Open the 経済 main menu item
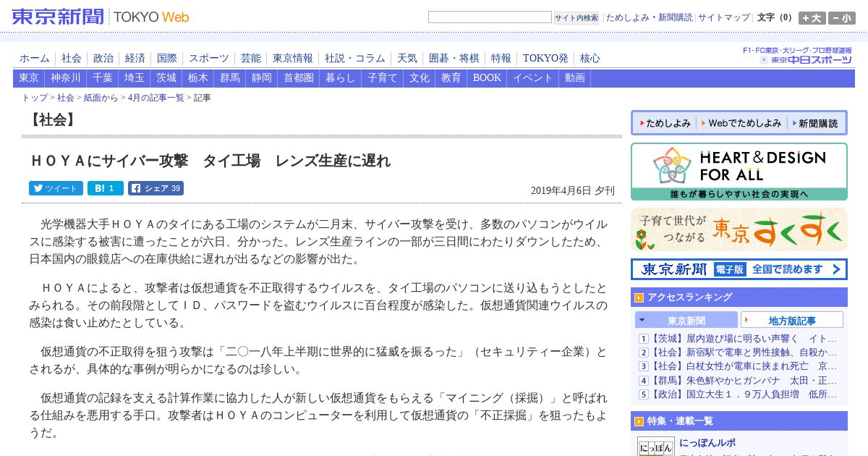868x456 pixels. pos(135,59)
